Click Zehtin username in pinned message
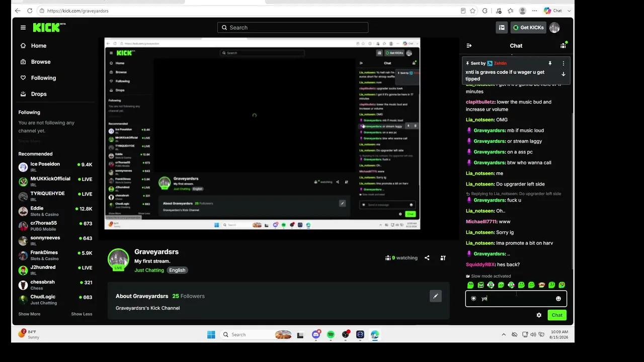The image size is (644, 362). [x=500, y=63]
